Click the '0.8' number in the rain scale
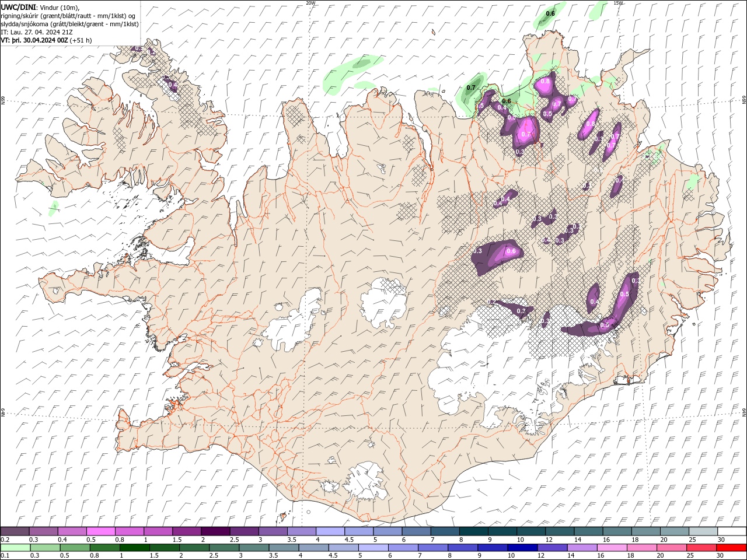The image size is (747, 560). click(94, 556)
